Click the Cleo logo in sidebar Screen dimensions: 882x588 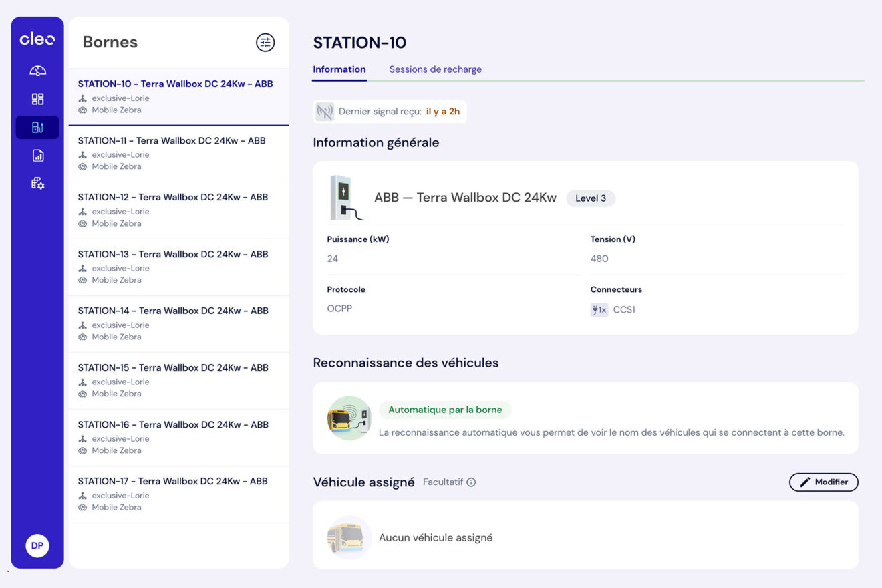click(37, 39)
